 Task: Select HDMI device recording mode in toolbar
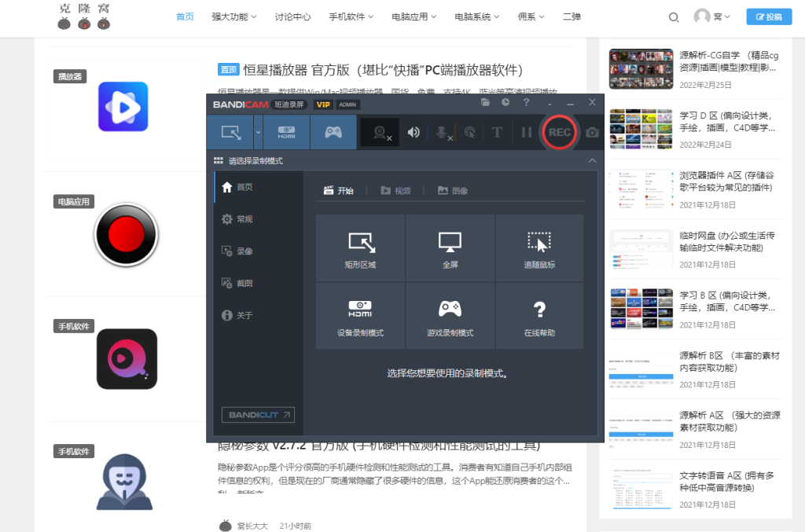point(286,132)
